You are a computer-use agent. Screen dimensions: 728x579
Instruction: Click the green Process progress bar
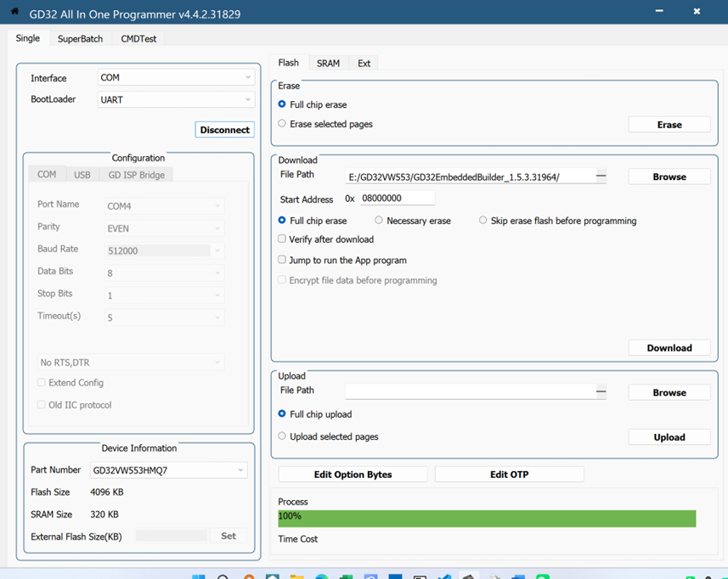[487, 518]
